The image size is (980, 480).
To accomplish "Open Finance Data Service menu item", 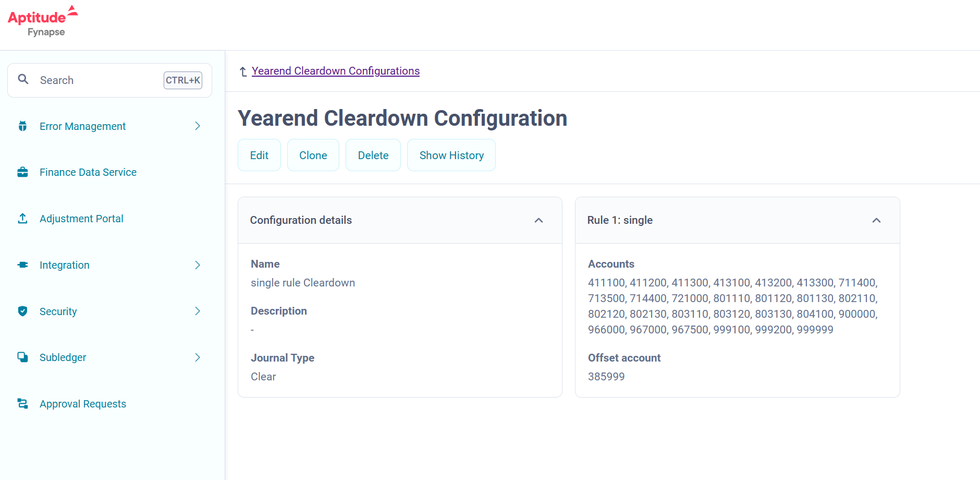I will (x=88, y=172).
